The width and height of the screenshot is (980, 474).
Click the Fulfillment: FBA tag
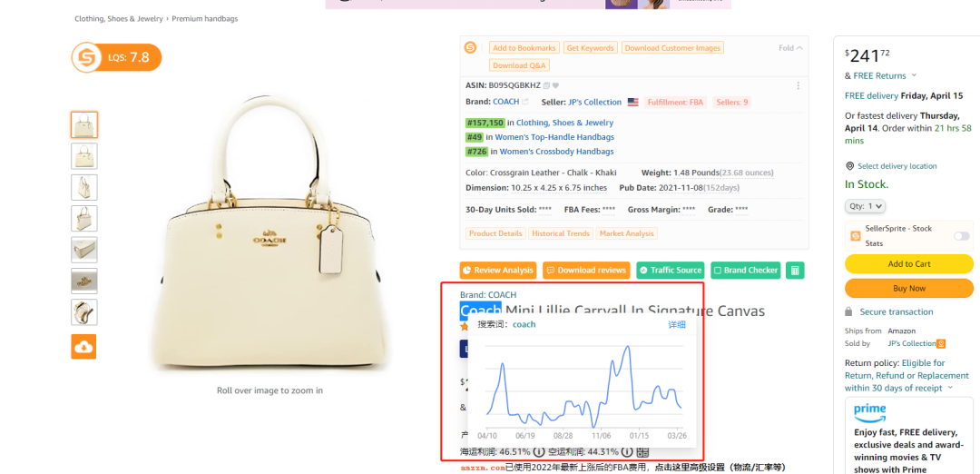click(x=675, y=102)
